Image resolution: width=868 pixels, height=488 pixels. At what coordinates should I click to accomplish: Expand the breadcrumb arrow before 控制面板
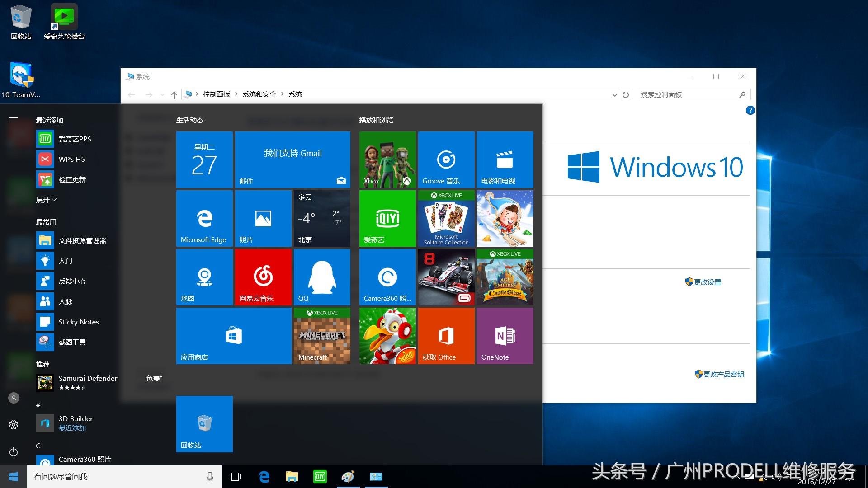point(197,94)
